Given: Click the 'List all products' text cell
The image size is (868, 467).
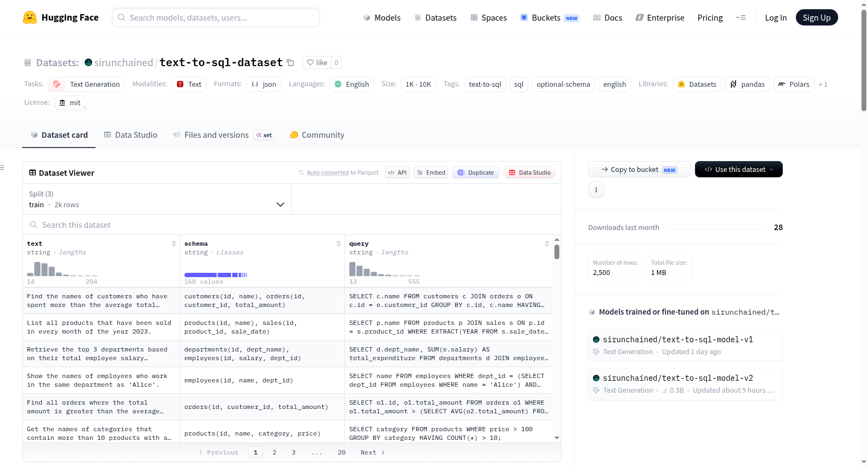Looking at the screenshot, I should [x=101, y=327].
